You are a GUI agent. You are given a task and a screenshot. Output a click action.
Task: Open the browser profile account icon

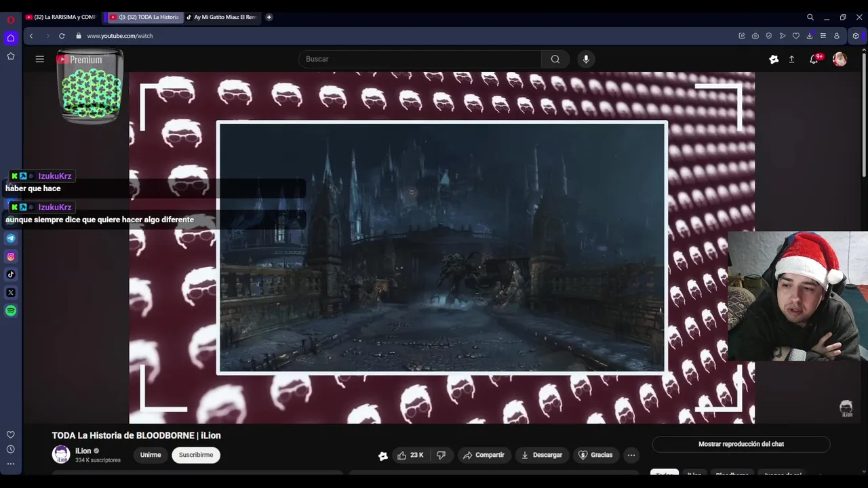837,36
